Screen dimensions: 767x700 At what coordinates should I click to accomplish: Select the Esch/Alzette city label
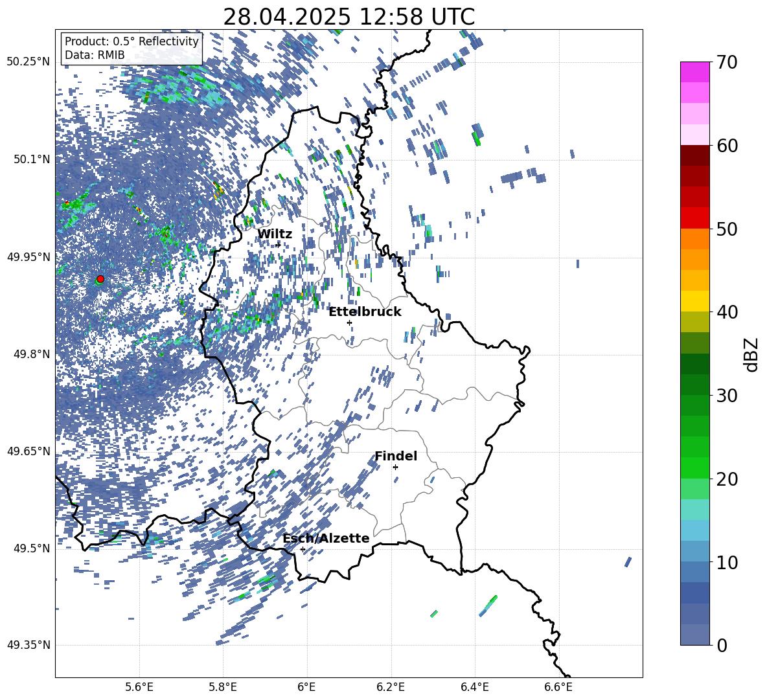tap(326, 538)
